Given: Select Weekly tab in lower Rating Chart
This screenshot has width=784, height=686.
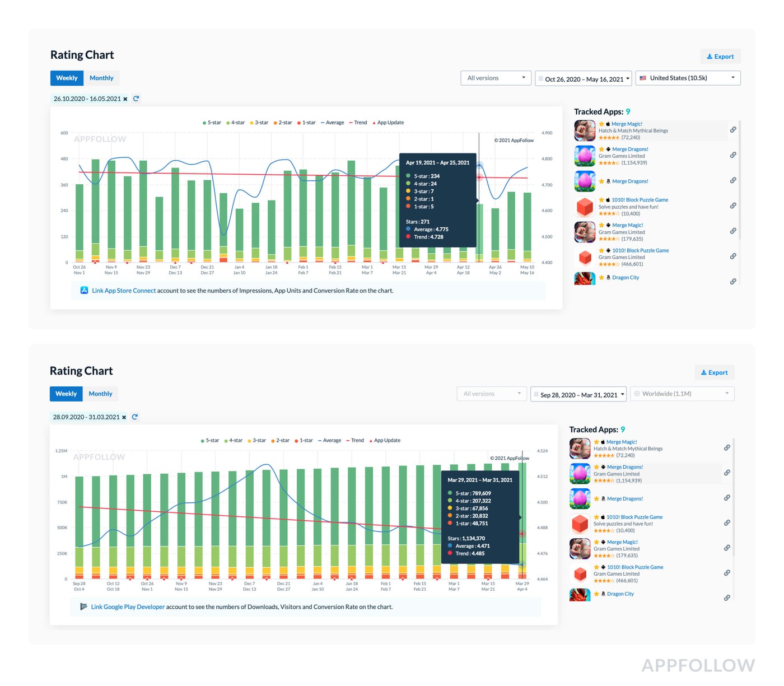Looking at the screenshot, I should [66, 394].
